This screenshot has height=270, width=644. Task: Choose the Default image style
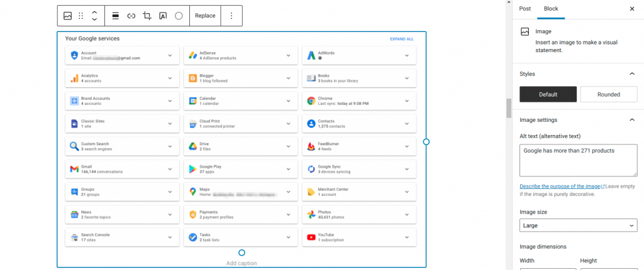click(548, 94)
